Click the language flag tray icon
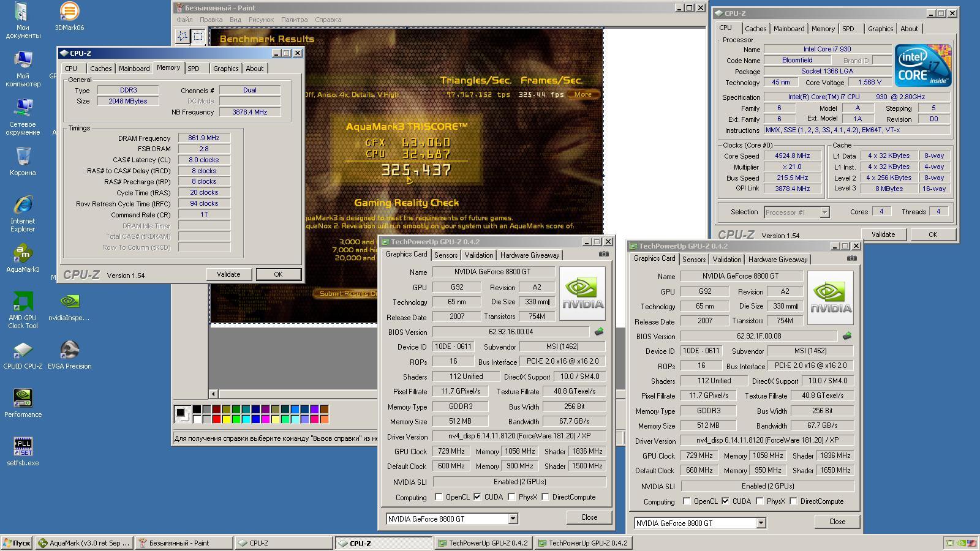980x551 pixels. point(971,543)
